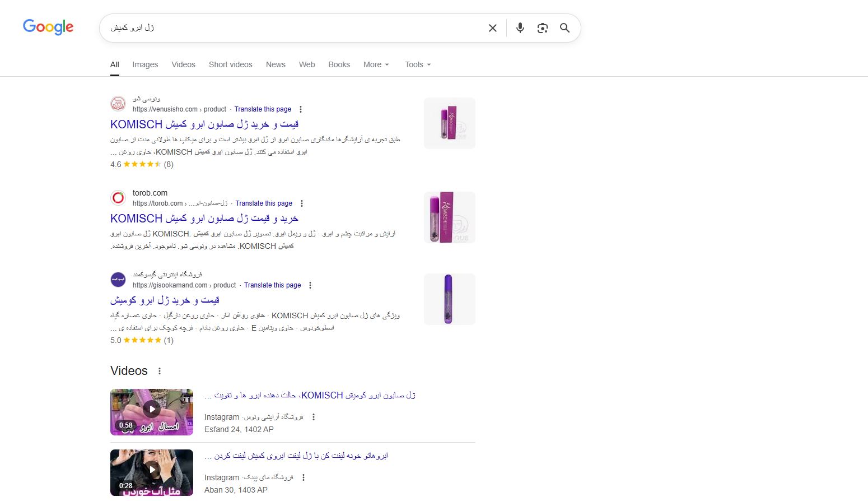Play the 0:28 Instagram video thumbnail
Image resolution: width=868 pixels, height=501 pixels.
[152, 472]
